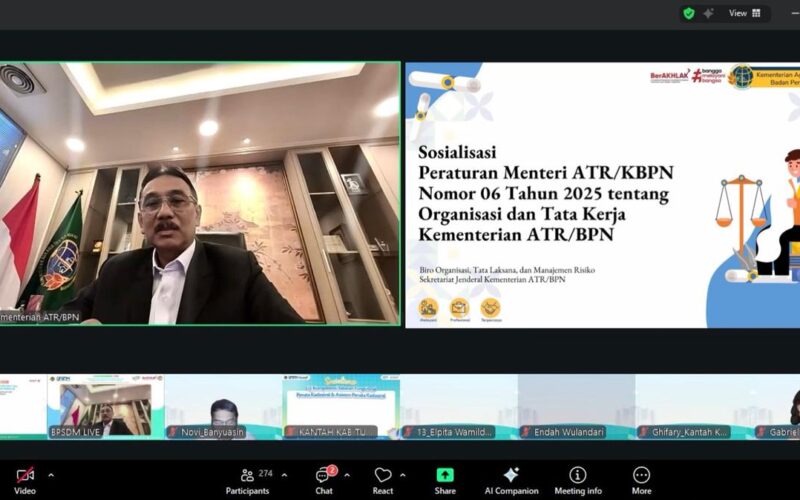This screenshot has height=500, width=800.
Task: Click the Kementerian globe emblem on the slide
Action: coord(742,77)
